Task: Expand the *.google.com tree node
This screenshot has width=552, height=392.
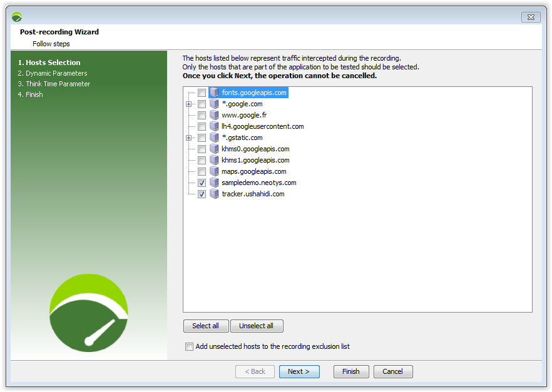Action: click(188, 104)
